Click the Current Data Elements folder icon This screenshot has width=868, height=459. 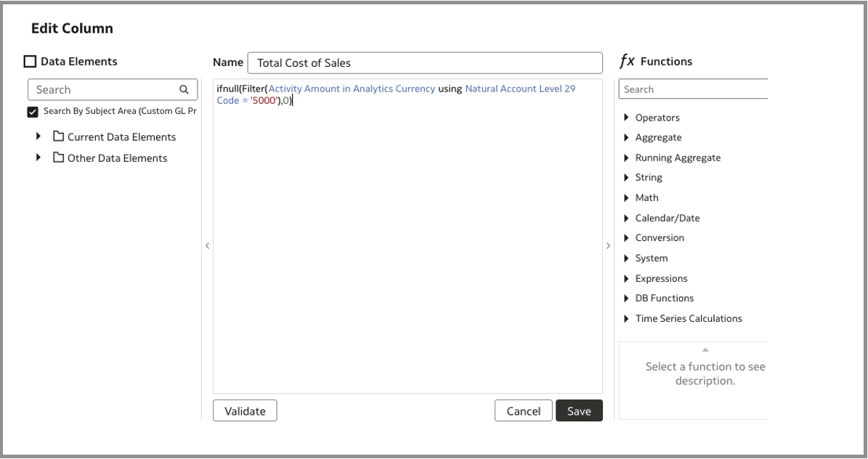point(59,137)
